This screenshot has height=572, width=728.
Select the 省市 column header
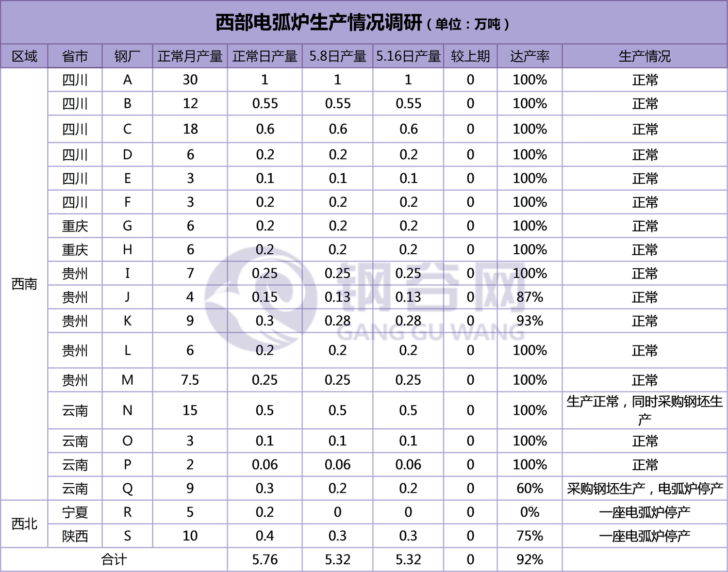(x=75, y=56)
